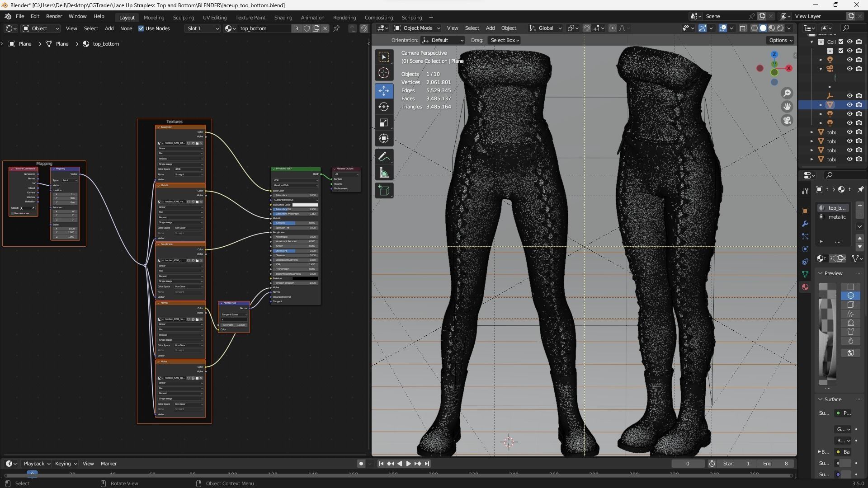
Task: Hide Coll collection with its eye icon
Action: click(849, 42)
